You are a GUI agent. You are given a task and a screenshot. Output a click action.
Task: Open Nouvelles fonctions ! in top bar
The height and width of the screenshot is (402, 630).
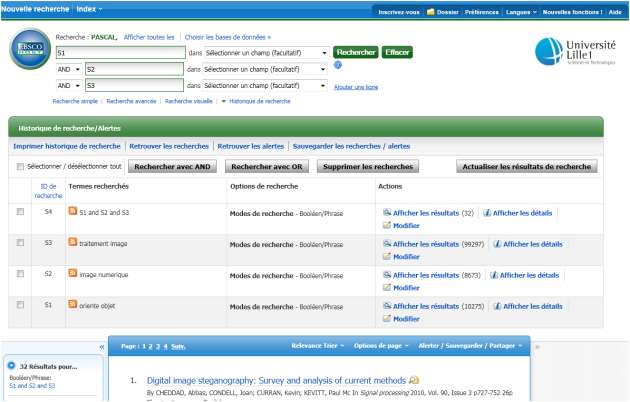point(573,12)
